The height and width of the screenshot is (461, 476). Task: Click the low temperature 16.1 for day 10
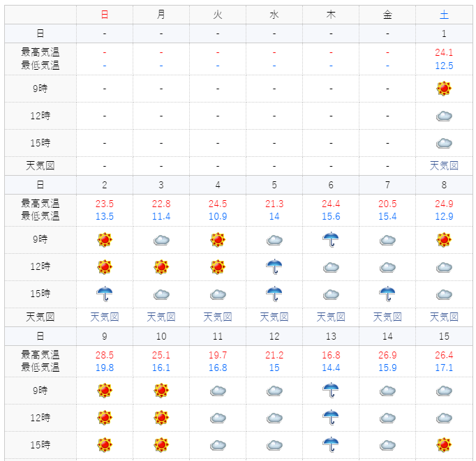(x=161, y=368)
